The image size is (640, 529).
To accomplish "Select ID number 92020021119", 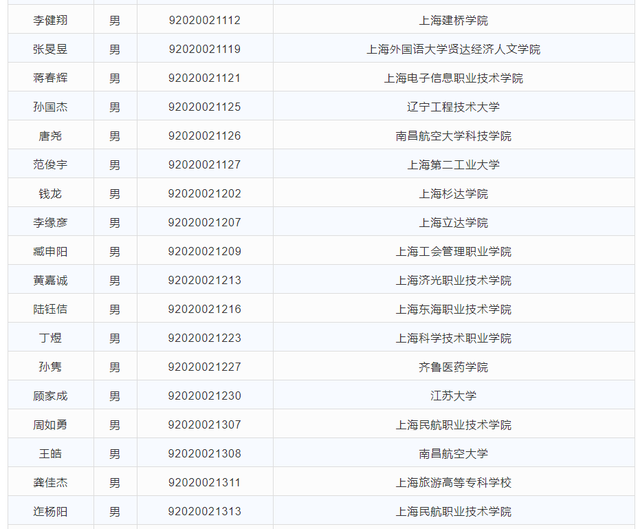I will click(x=204, y=49).
